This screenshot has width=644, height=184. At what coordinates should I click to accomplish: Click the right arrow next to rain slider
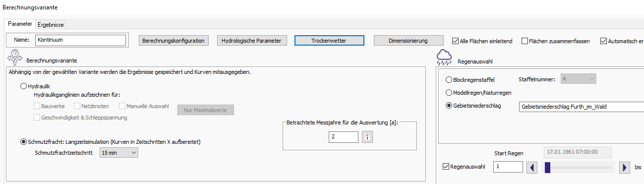(625, 167)
